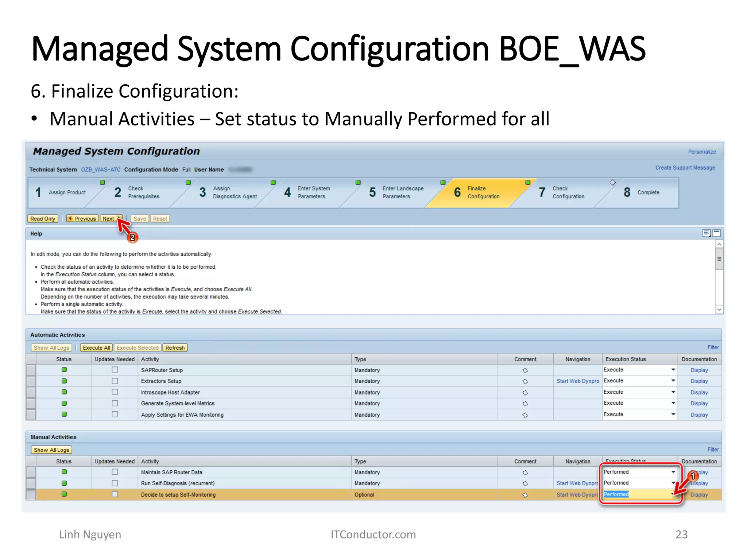This screenshot has height=560, width=747.
Task: Check Updates Needed for Generate System-level Metrics
Action: point(115,403)
